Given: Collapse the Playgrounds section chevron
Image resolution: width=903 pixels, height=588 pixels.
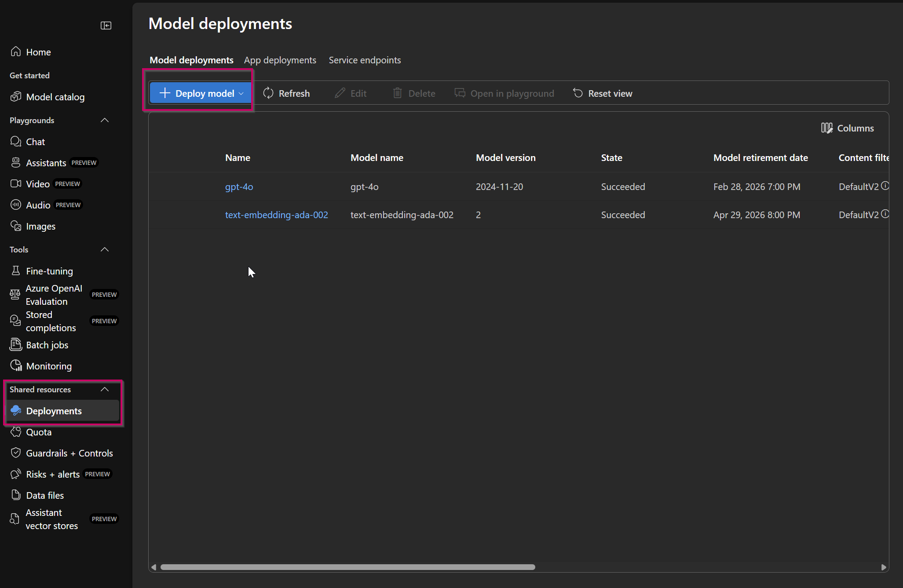Looking at the screenshot, I should [x=105, y=120].
